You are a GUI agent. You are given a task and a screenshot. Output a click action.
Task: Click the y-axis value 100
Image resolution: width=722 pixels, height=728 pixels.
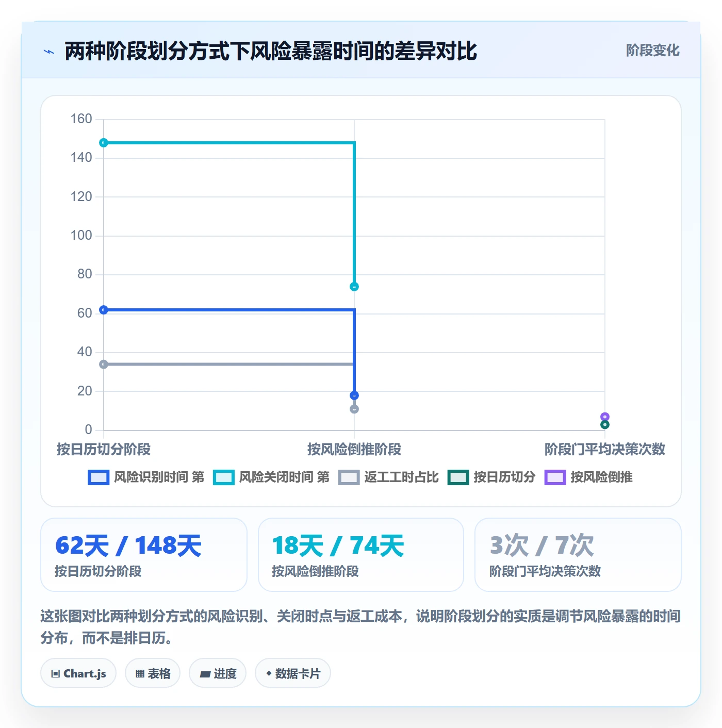[81, 236]
